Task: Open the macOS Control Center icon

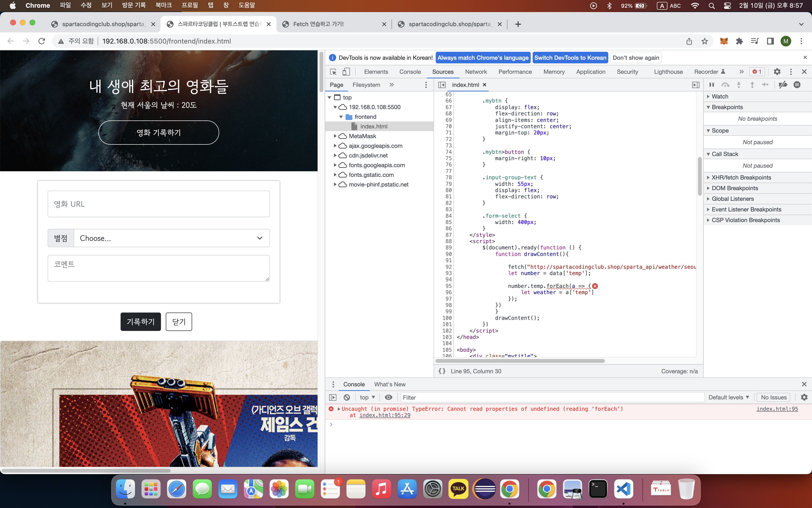Action: 727,6
